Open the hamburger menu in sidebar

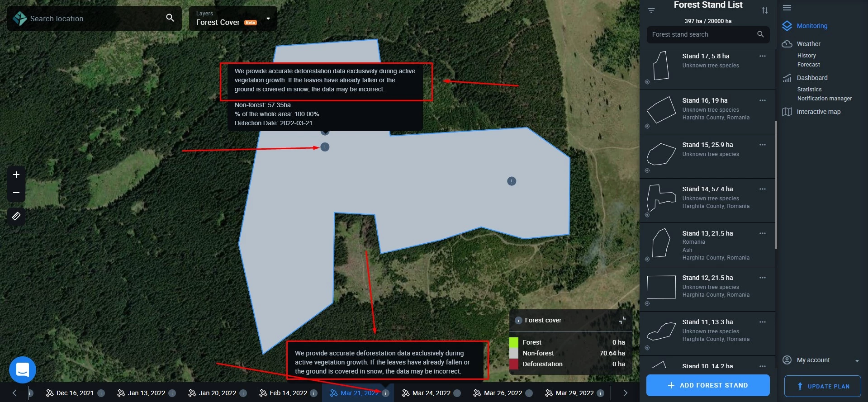[787, 8]
